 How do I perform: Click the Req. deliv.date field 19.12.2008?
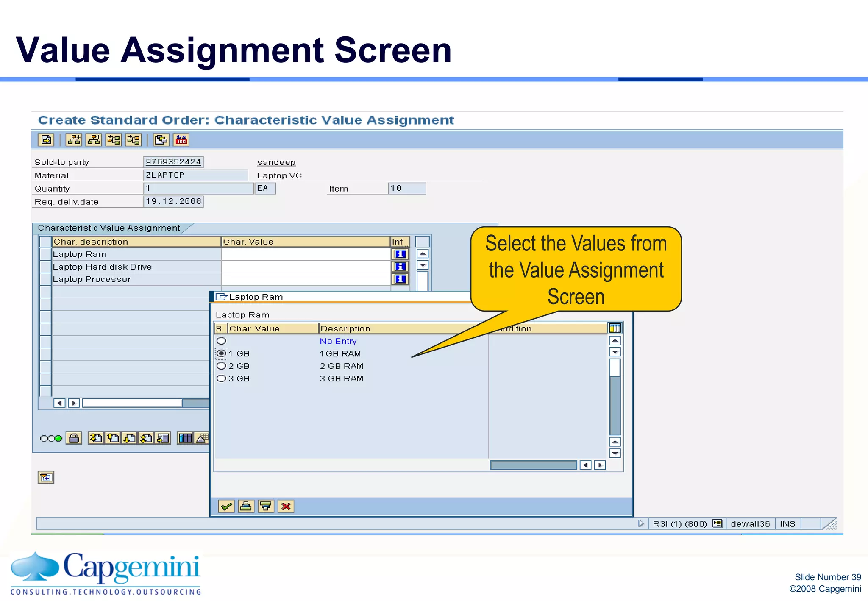(x=173, y=201)
